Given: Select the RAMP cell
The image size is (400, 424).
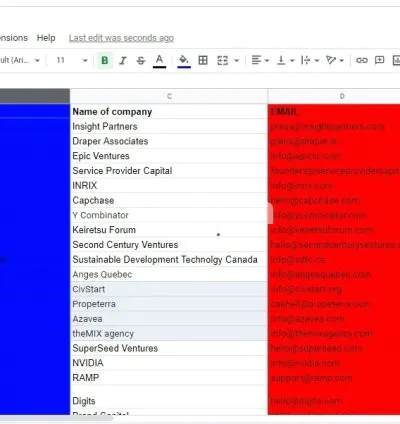Looking at the screenshot, I should 169,378.
